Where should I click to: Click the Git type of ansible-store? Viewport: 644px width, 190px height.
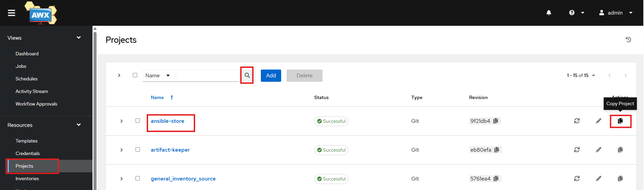click(415, 121)
